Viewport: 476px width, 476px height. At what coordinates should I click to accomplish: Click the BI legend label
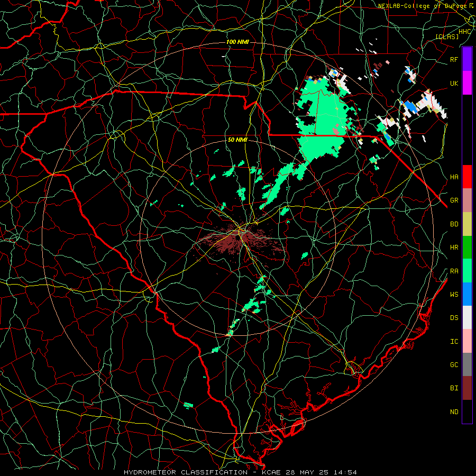coord(454,388)
